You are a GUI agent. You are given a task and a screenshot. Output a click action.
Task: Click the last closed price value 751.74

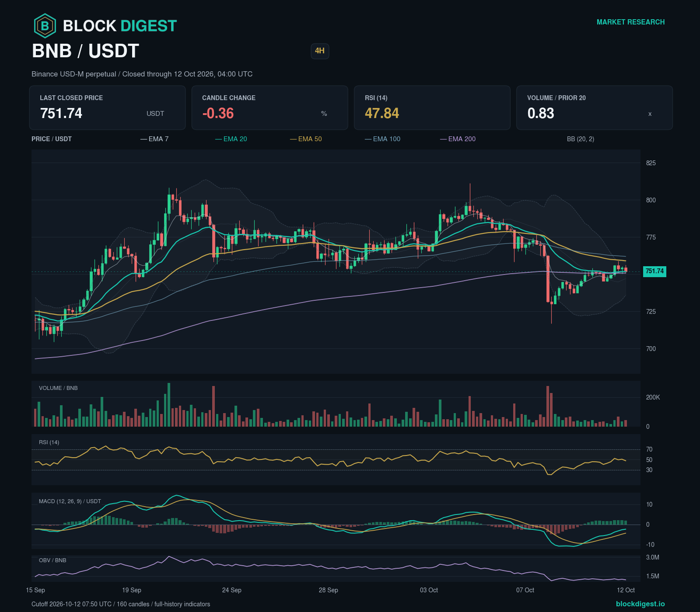click(61, 113)
